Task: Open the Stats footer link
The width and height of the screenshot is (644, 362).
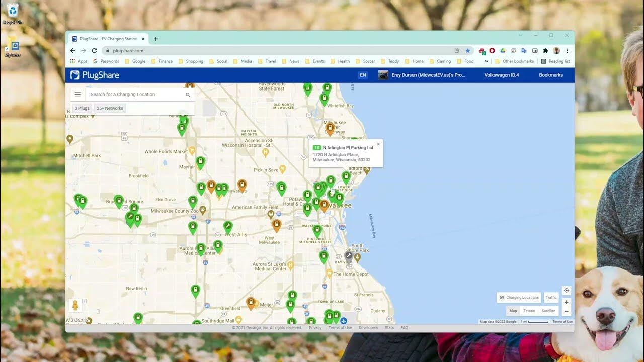Action: [389, 328]
